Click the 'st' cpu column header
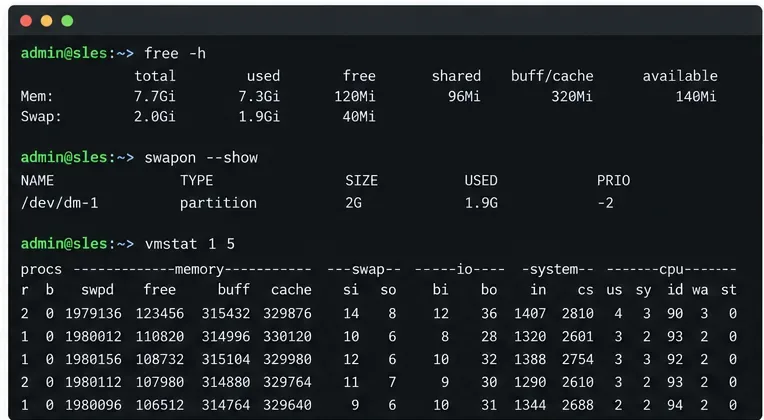The width and height of the screenshot is (764, 420). click(x=729, y=290)
